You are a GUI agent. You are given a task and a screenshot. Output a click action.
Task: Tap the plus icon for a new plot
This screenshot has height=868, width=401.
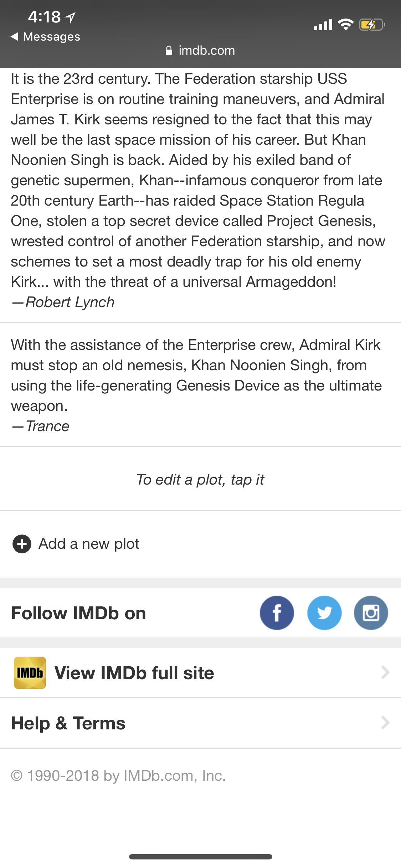(22, 544)
